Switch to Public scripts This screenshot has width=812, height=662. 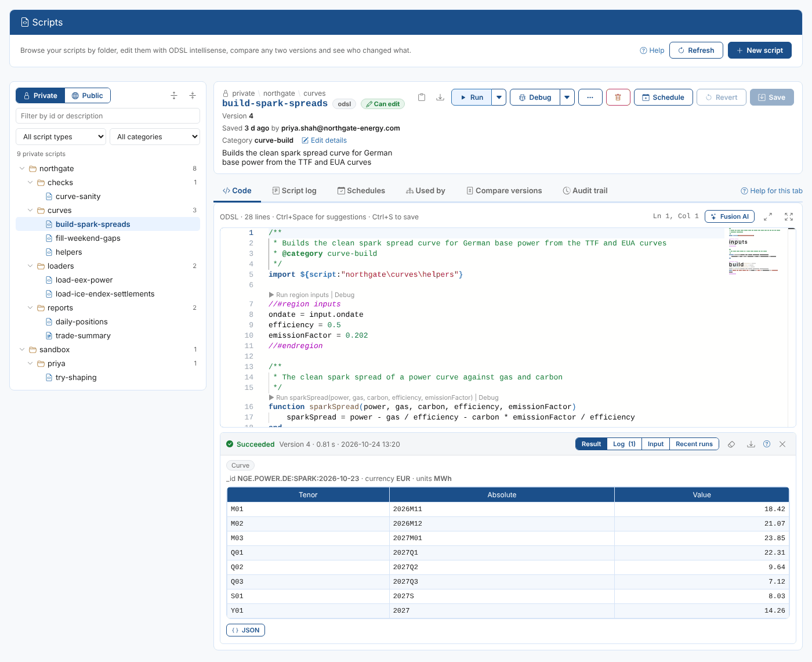tap(87, 96)
